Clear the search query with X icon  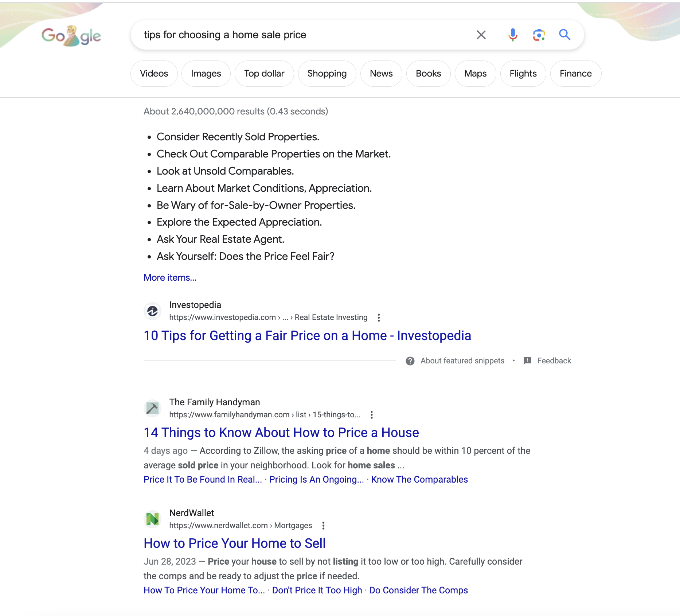pyautogui.click(x=481, y=35)
